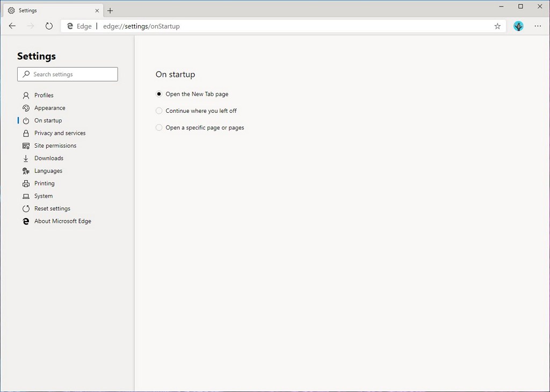Open Site permissions section
Screen dimensions: 550x392
(x=55, y=146)
